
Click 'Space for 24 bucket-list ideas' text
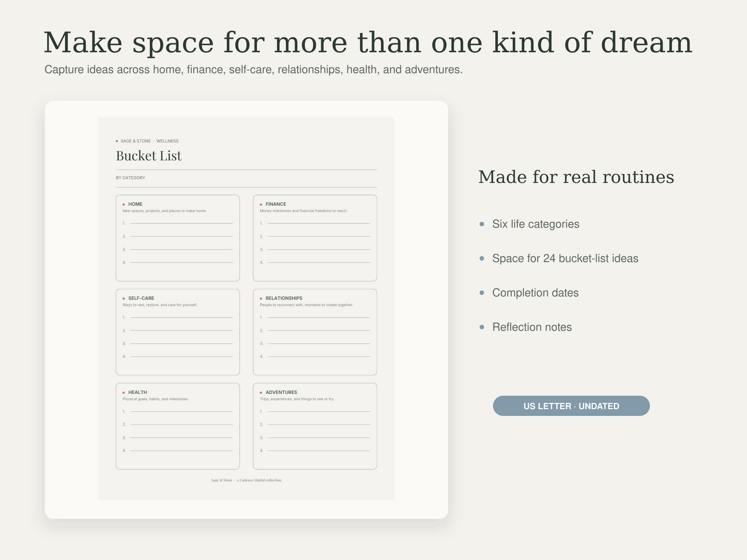click(565, 258)
